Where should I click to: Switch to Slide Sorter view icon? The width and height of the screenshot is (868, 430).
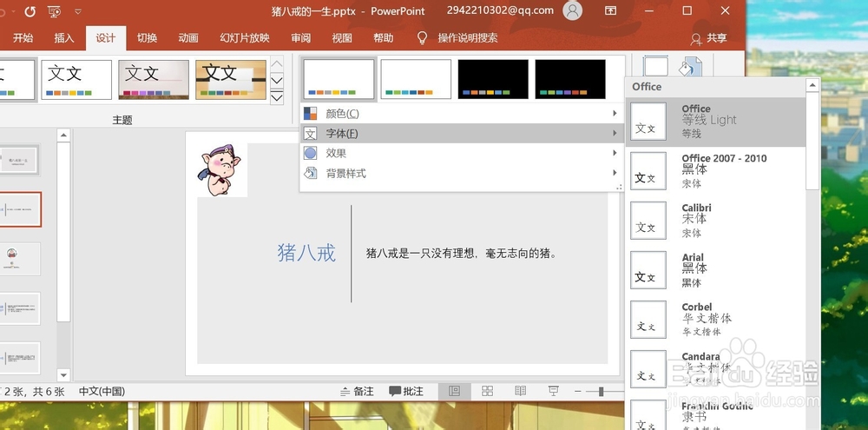pos(487,391)
